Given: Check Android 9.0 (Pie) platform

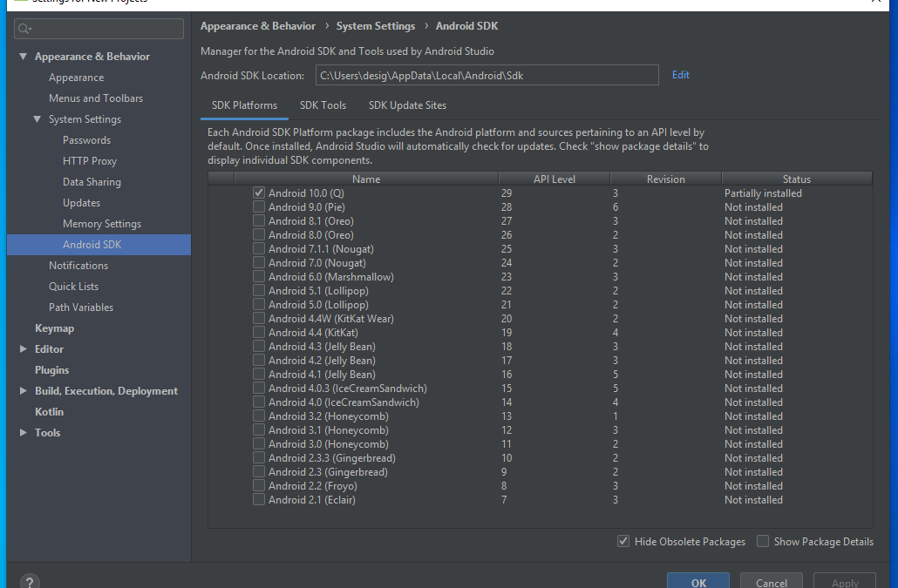Looking at the screenshot, I should (259, 206).
